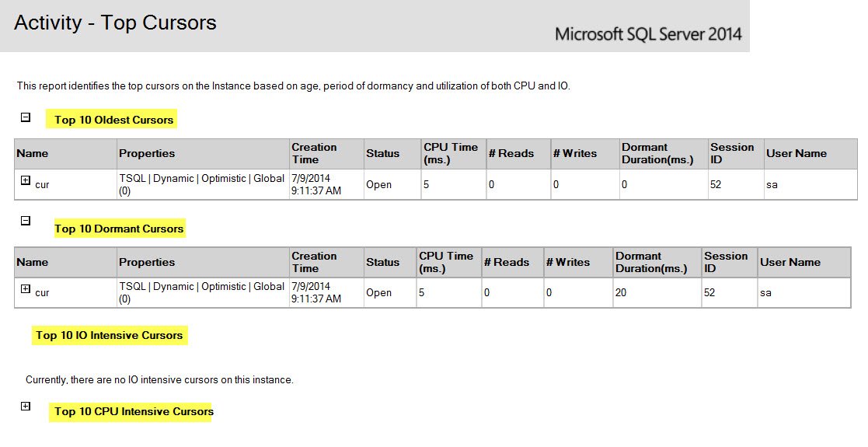Select the dormant duration value 20
The height and width of the screenshot is (447, 868).
point(622,293)
